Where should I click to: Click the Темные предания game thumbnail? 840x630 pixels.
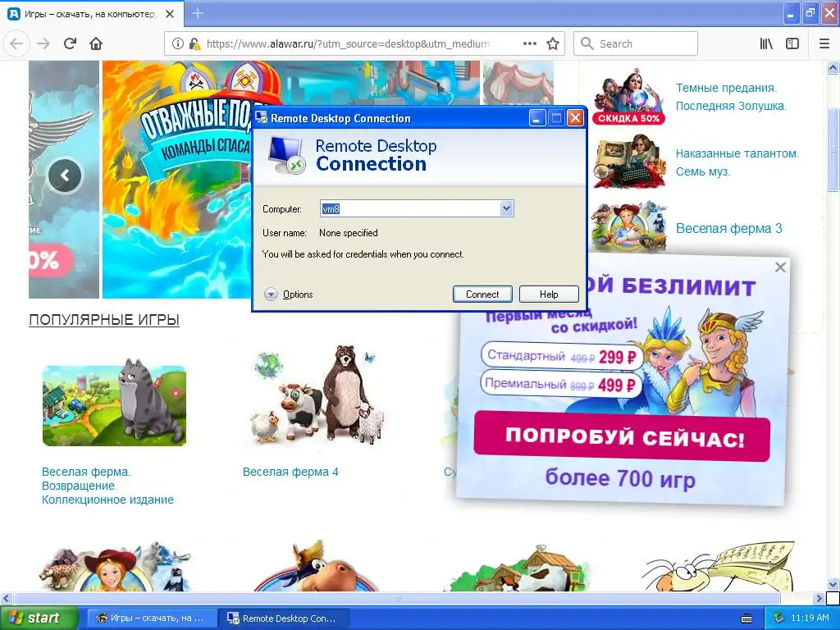[x=629, y=97]
